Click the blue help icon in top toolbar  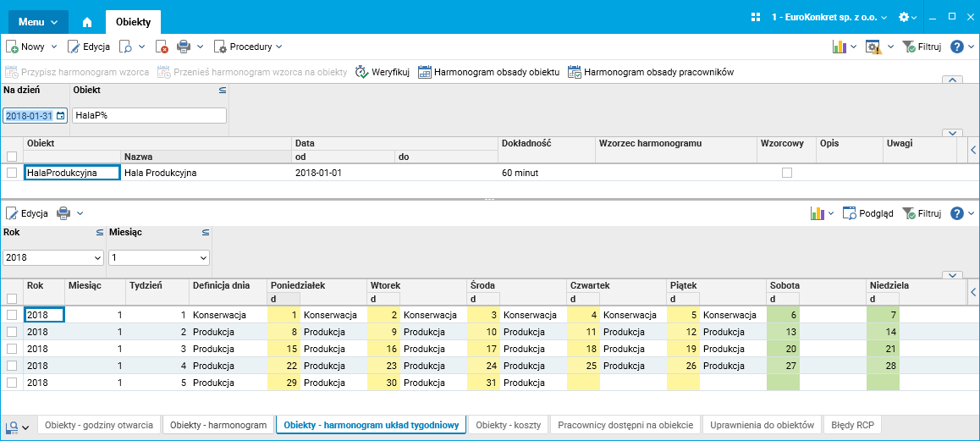pyautogui.click(x=957, y=47)
